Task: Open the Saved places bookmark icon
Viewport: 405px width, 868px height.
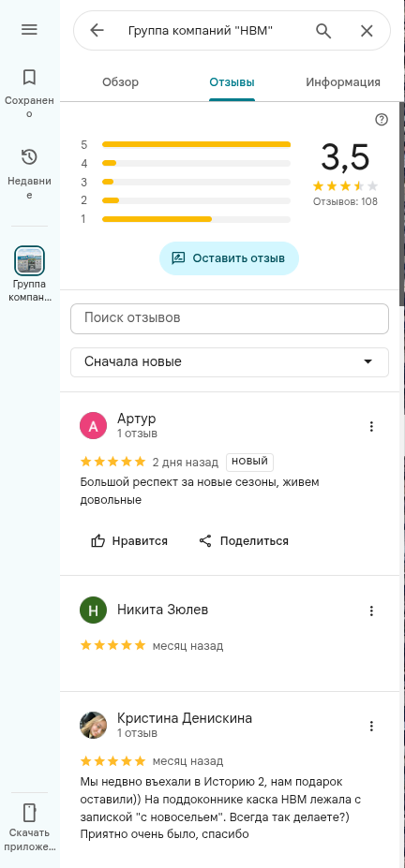Action: (x=29, y=78)
